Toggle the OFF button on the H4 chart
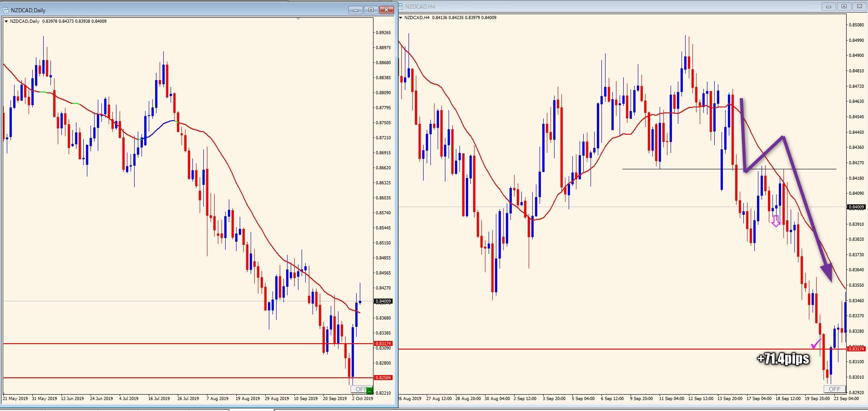 click(834, 389)
